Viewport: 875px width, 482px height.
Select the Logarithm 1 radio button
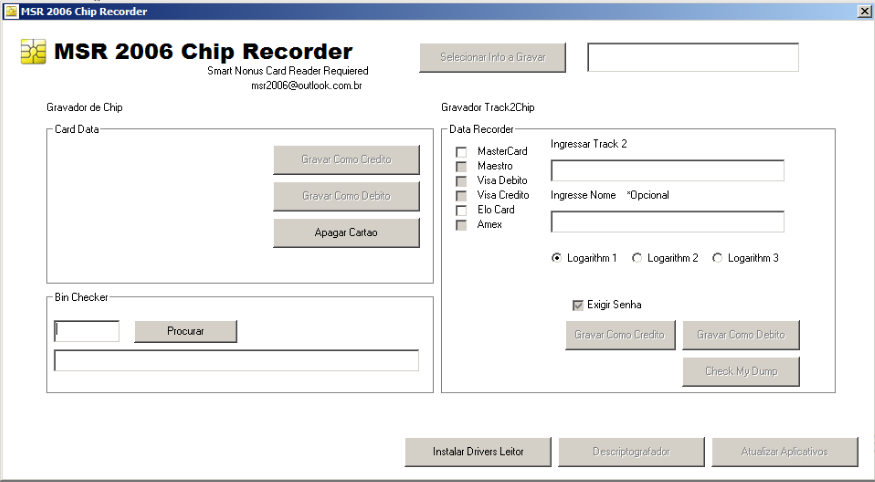click(x=557, y=258)
